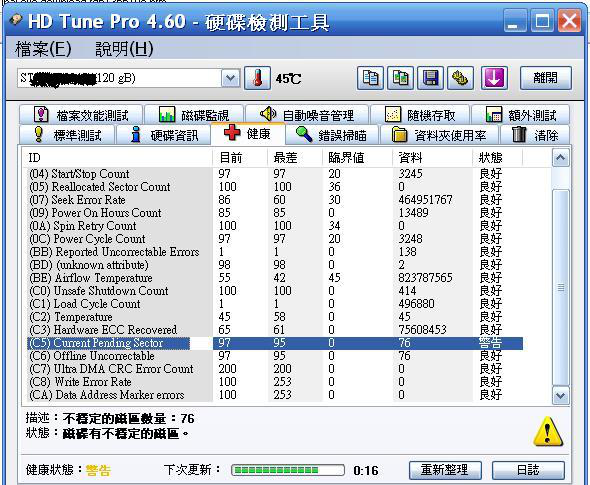
Task: Click the copy text to clipboard icon
Action: pos(370,78)
